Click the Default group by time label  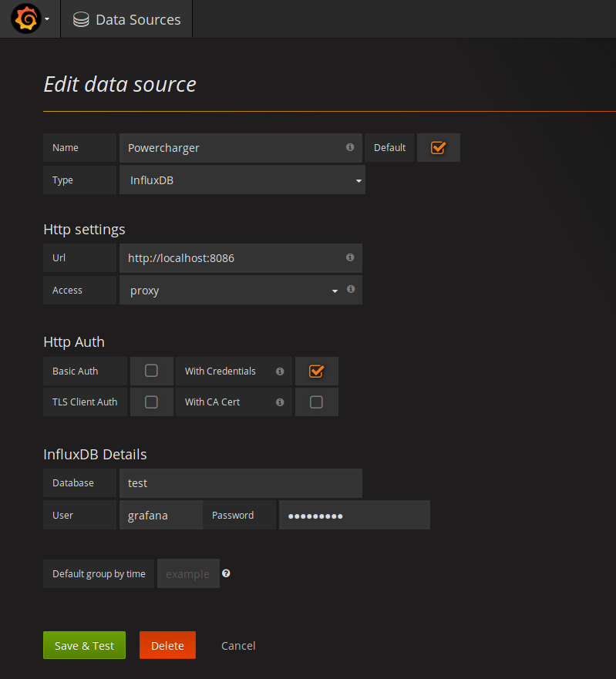click(x=99, y=573)
